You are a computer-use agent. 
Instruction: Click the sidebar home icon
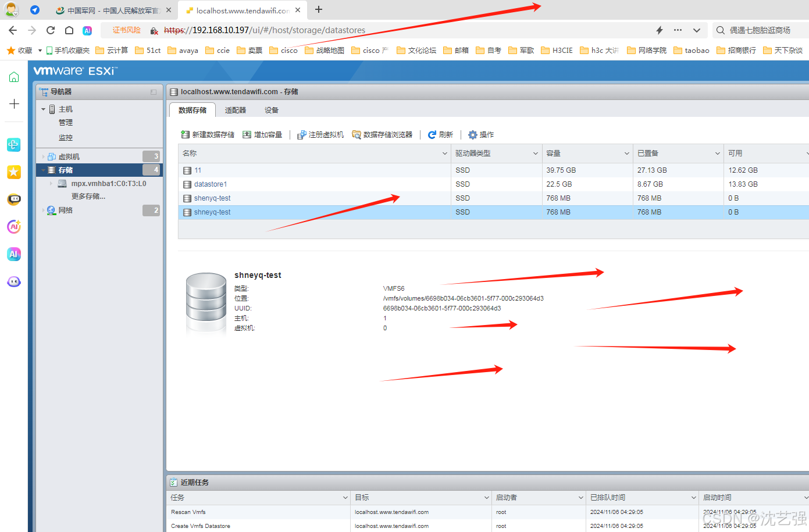click(x=14, y=77)
